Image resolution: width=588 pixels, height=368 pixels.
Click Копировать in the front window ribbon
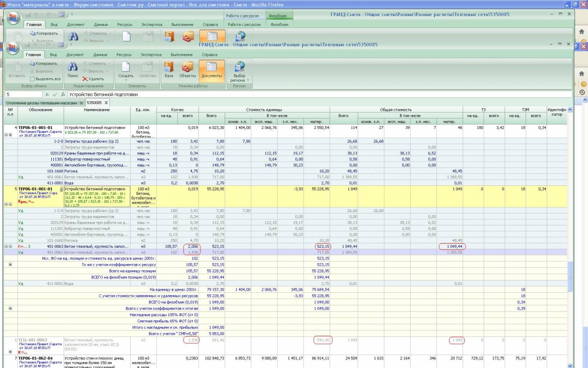[x=44, y=64]
